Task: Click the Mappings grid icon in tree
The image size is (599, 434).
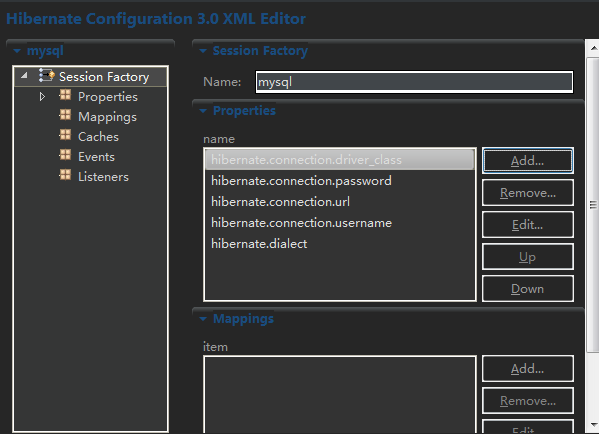Action: point(65,115)
